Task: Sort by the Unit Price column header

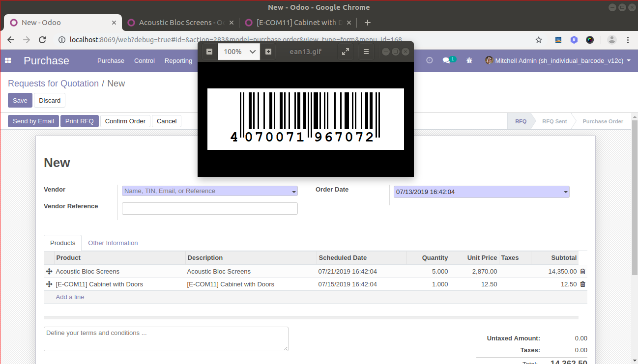Action: point(475,257)
